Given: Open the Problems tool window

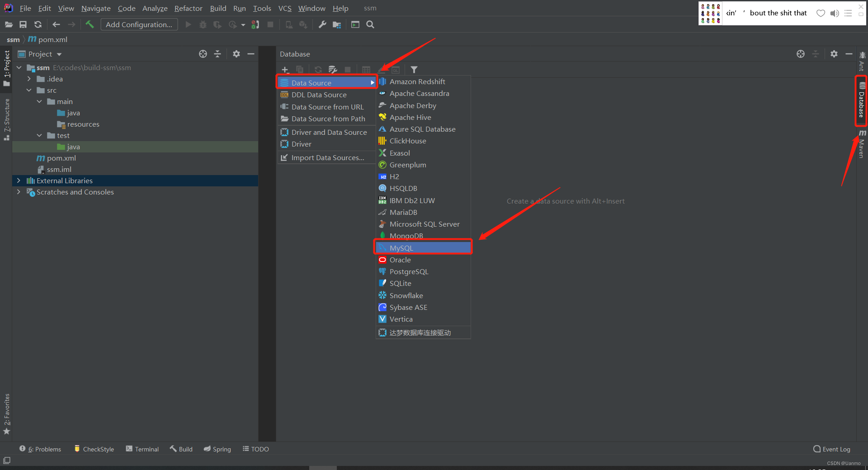Looking at the screenshot, I should click(40, 449).
